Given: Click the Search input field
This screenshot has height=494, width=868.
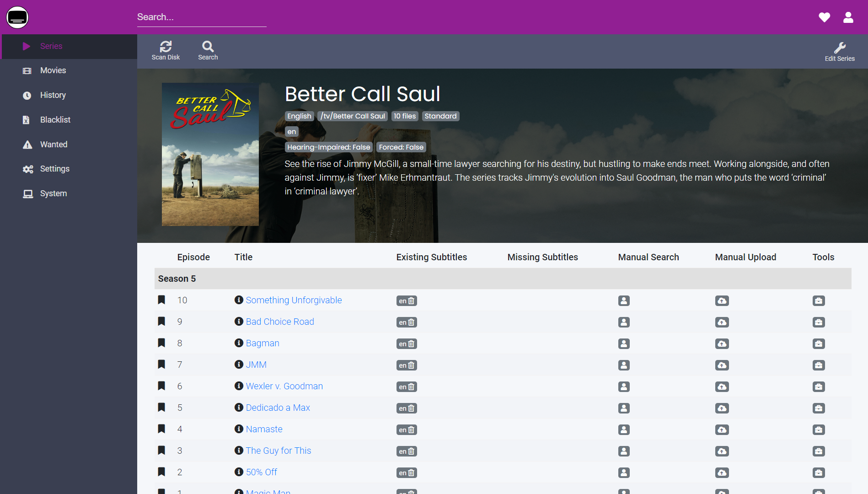Looking at the screenshot, I should point(201,17).
